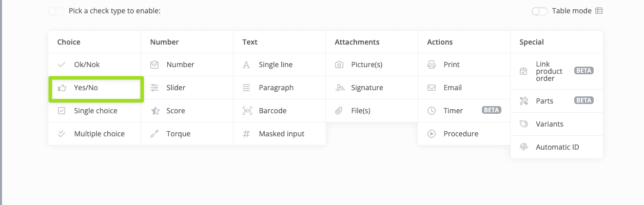Select the barcode icon in Text column

(247, 111)
